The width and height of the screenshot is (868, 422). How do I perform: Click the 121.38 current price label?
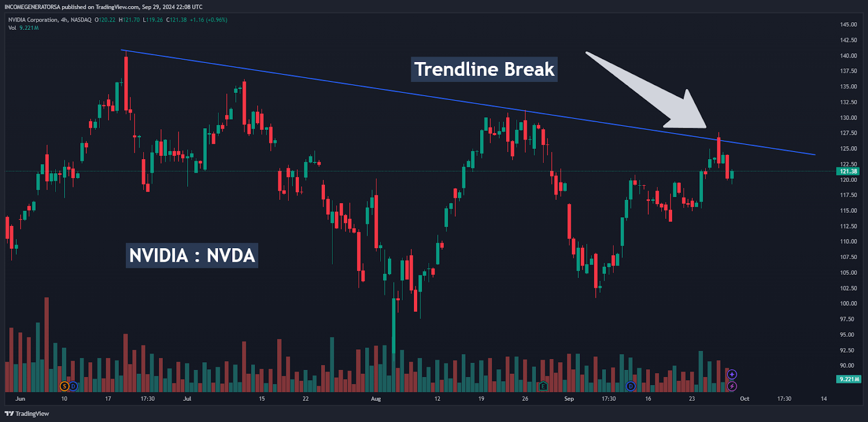click(x=848, y=171)
